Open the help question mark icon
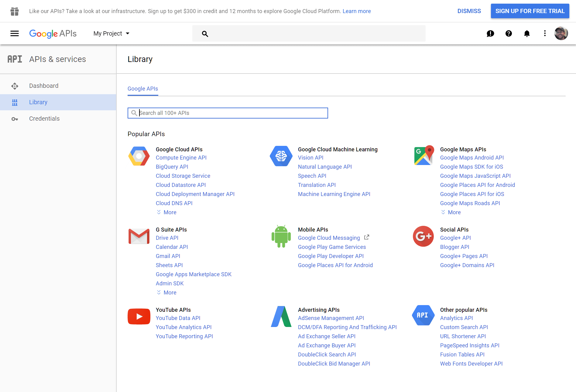Viewport: 576px width, 392px height. (x=509, y=33)
